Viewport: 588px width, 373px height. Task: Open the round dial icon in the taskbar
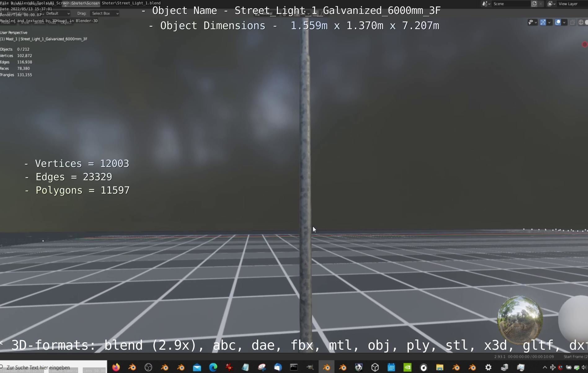pos(423,367)
